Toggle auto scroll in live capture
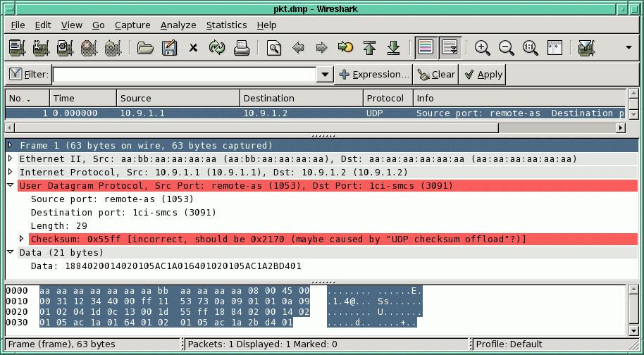Screen dimensions: 644x355 pyautogui.click(x=450, y=48)
